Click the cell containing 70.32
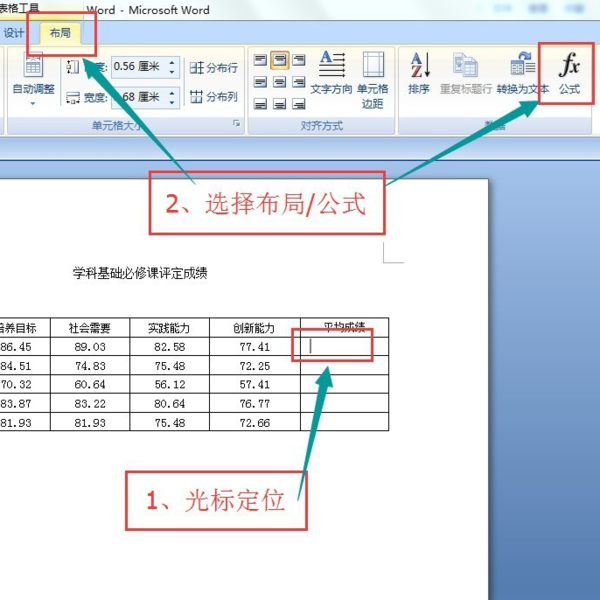Screen dimensions: 600x600 coord(25,384)
